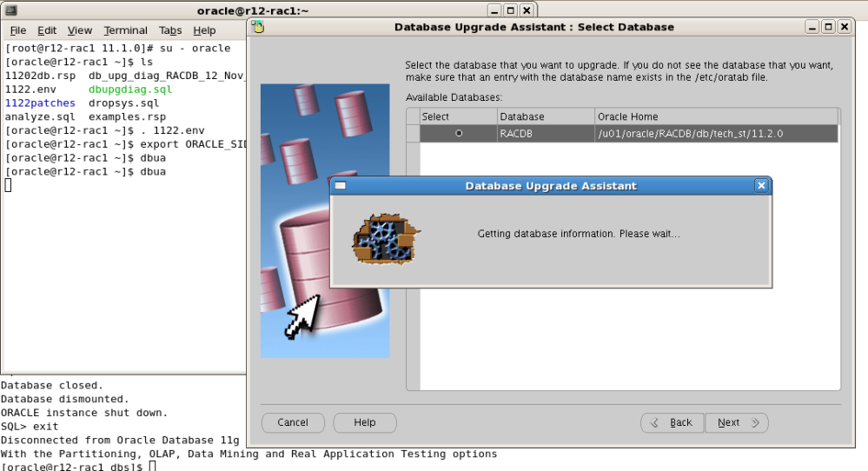Click the Cancel button in upgrade assistant
The height and width of the screenshot is (471, 868).
pos(293,423)
